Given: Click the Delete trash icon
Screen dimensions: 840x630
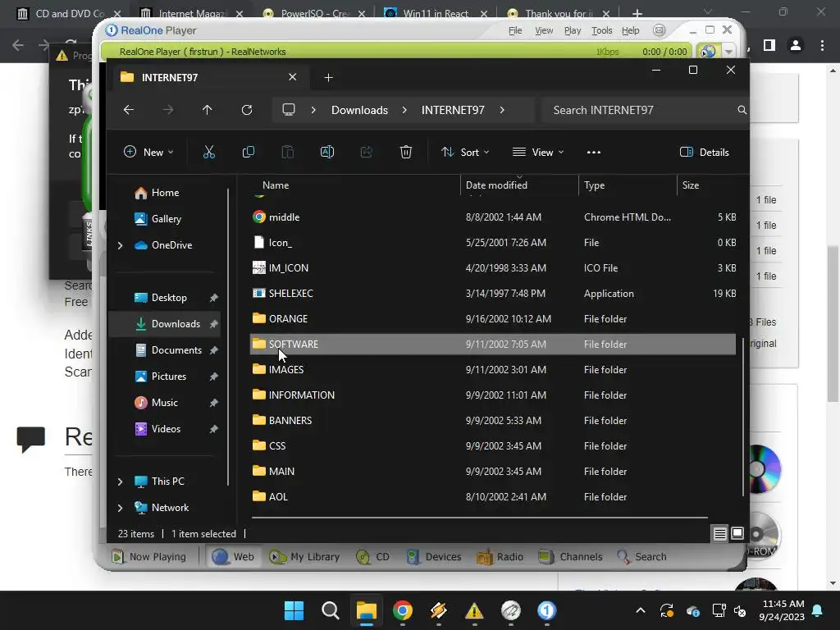Looking at the screenshot, I should [x=406, y=152].
